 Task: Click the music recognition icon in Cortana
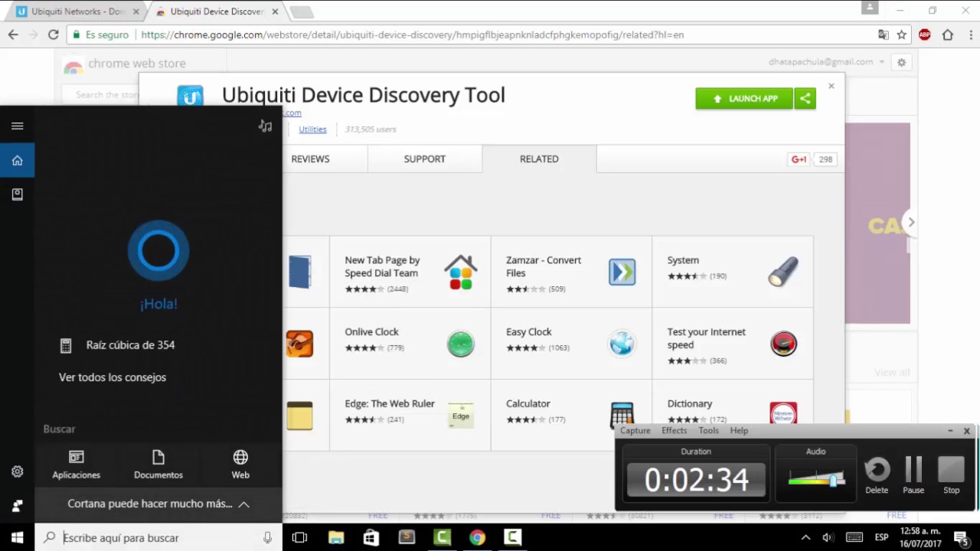(265, 126)
